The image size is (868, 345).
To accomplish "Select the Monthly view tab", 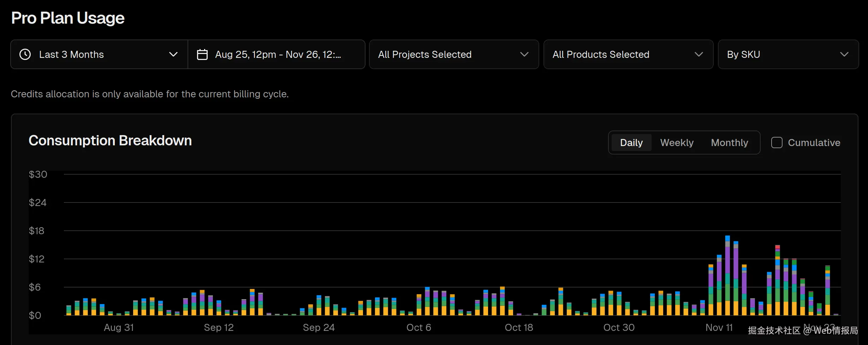I will (x=729, y=143).
